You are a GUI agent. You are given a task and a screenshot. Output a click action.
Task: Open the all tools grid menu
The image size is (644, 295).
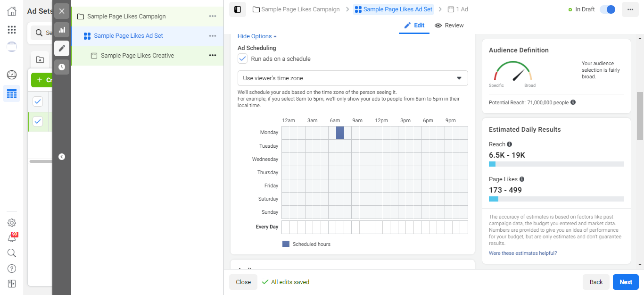coord(12,30)
